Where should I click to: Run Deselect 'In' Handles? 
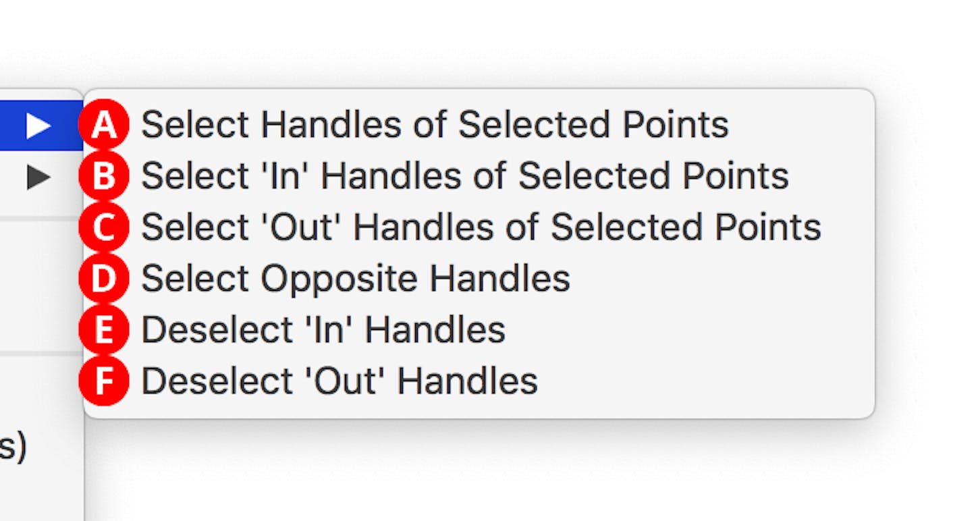click(322, 329)
